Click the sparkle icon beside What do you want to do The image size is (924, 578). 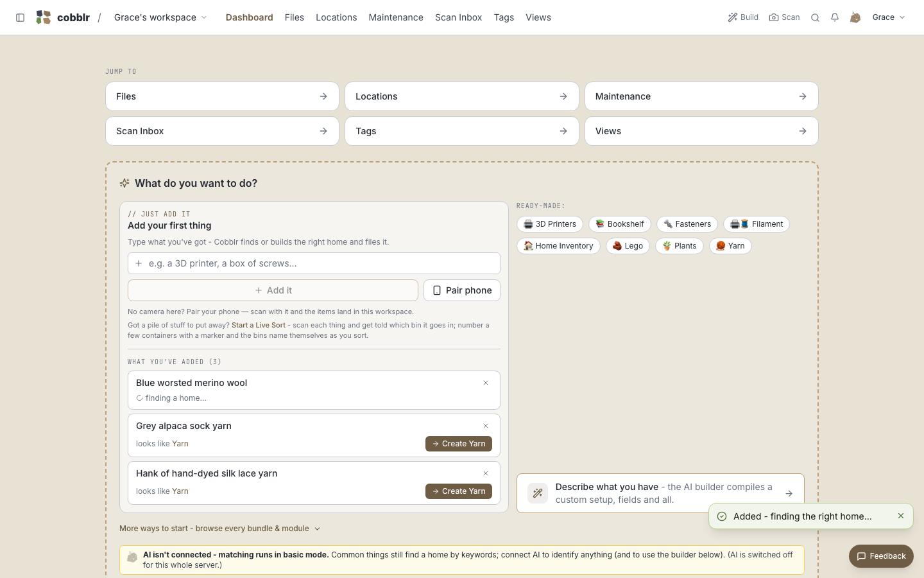(124, 183)
